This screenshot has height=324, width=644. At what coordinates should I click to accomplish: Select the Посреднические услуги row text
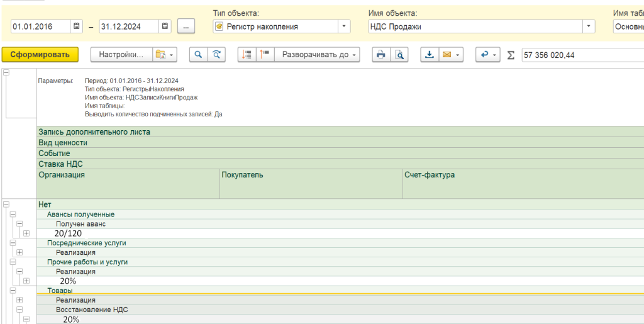(86, 243)
